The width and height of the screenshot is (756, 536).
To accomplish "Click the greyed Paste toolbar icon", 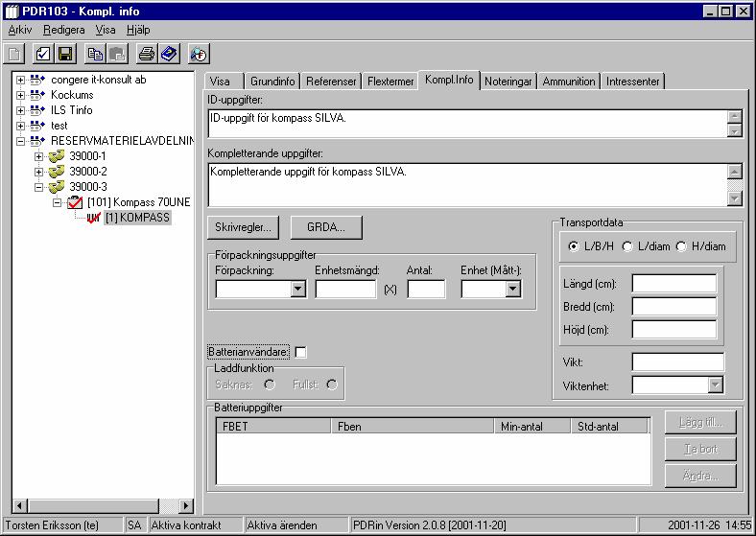I will pos(117,54).
